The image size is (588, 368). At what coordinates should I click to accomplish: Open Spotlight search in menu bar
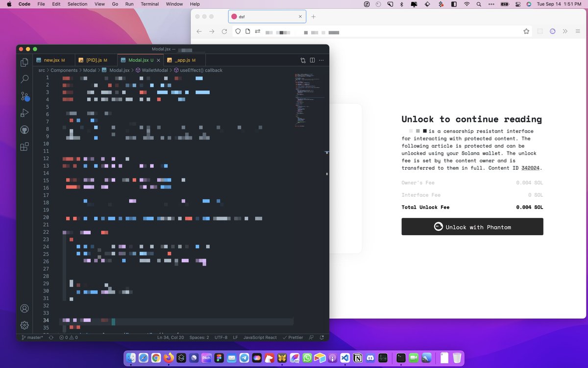(x=479, y=4)
